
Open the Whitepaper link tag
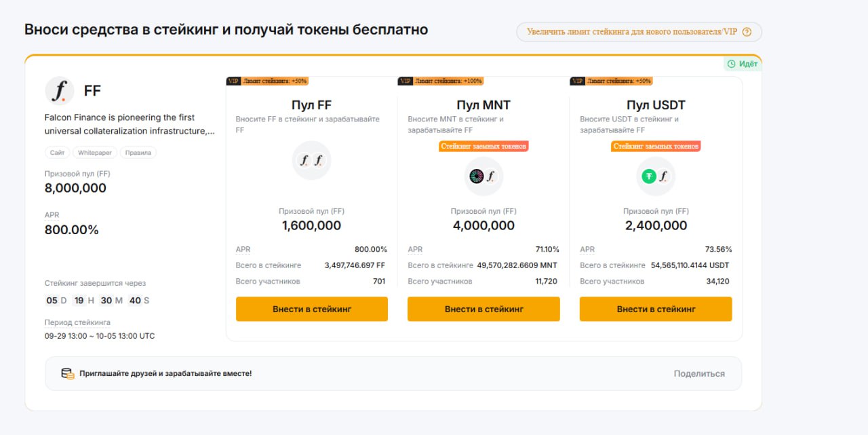pyautogui.click(x=95, y=153)
